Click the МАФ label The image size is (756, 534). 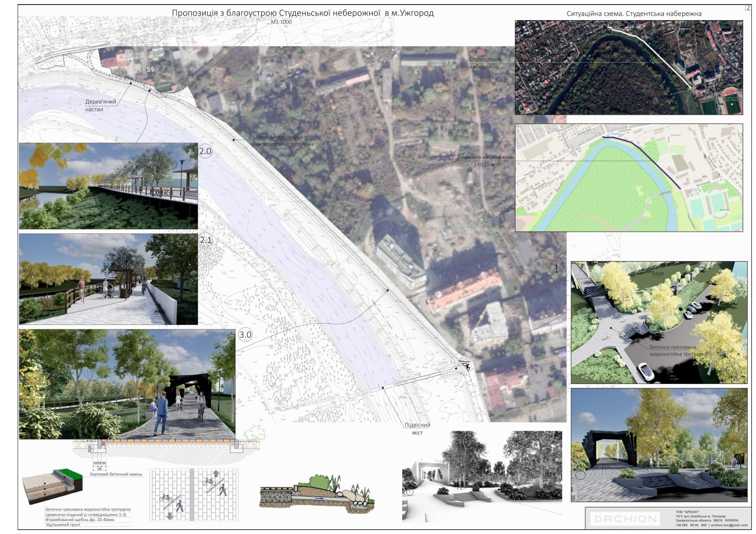pyautogui.click(x=659, y=275)
